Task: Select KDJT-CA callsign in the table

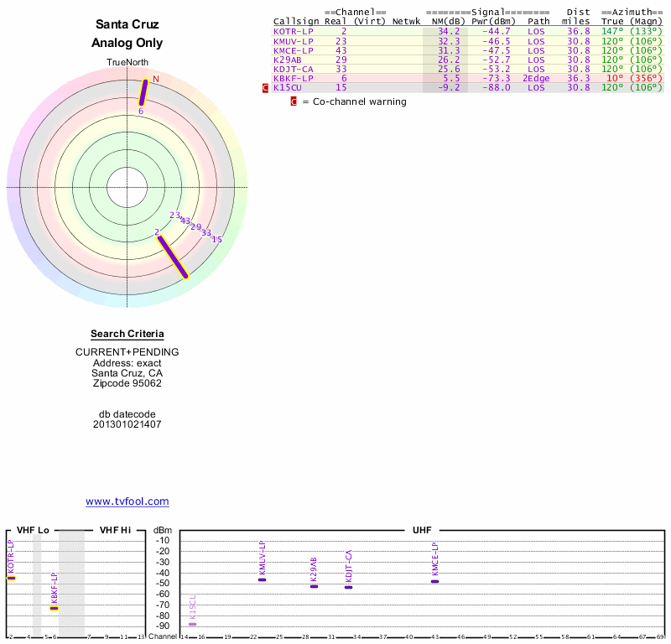Action: pyautogui.click(x=294, y=69)
